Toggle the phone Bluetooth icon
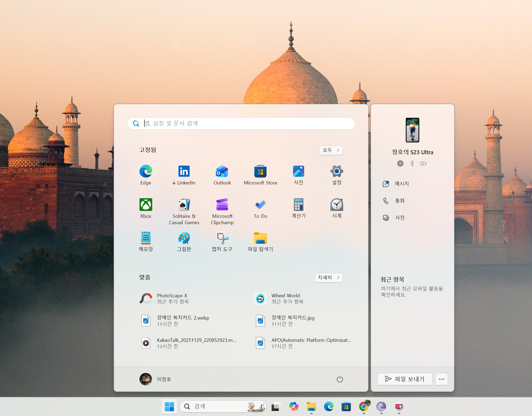Viewport: 532px width, 416px height. tap(412, 163)
